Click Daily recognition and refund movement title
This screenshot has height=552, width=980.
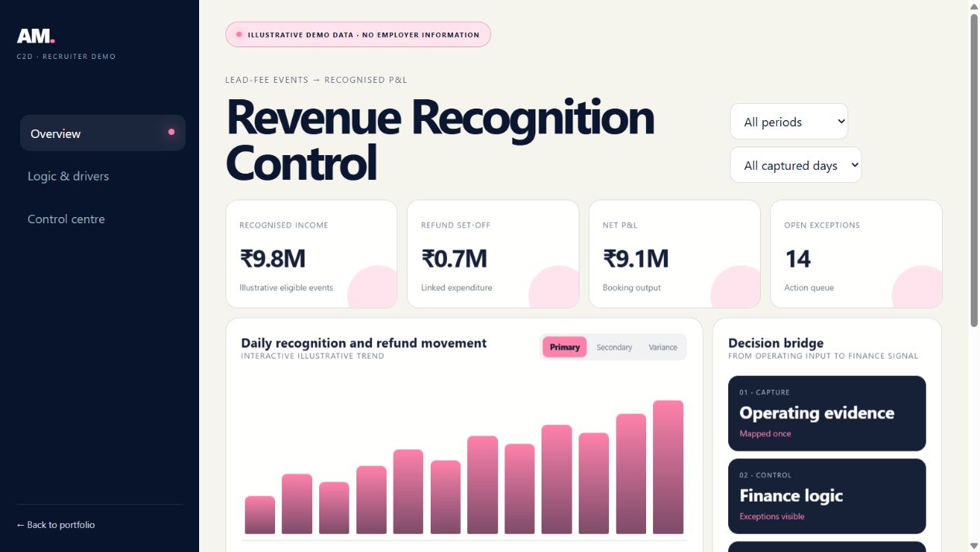[x=363, y=343]
